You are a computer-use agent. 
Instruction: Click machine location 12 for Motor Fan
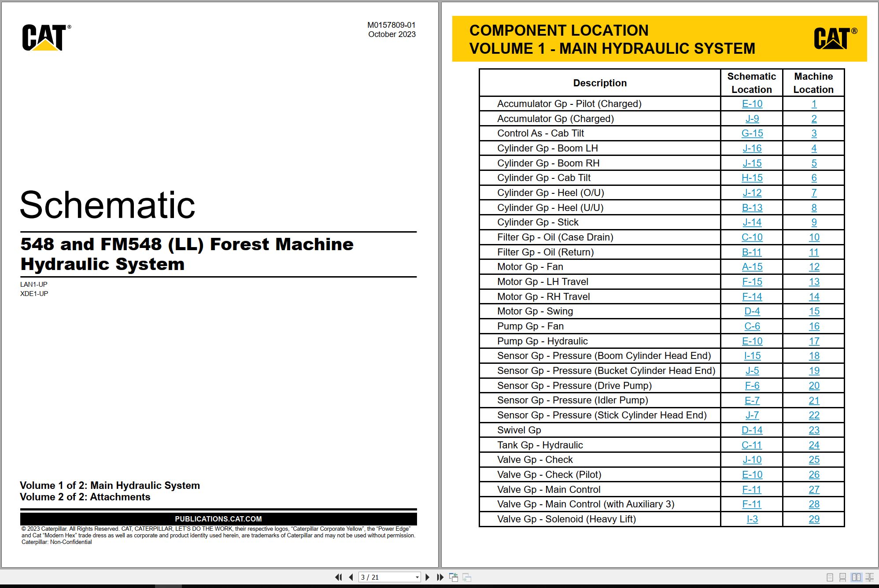(814, 267)
